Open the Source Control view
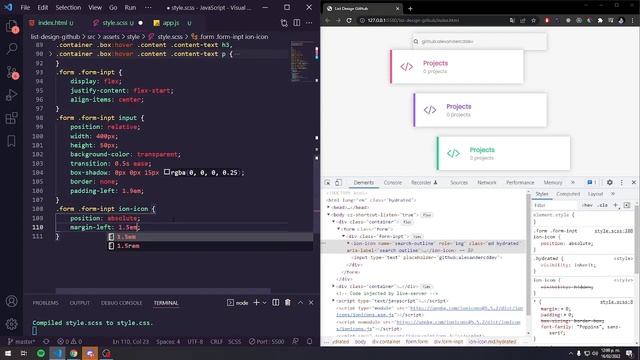The image size is (640, 360). 11,72
